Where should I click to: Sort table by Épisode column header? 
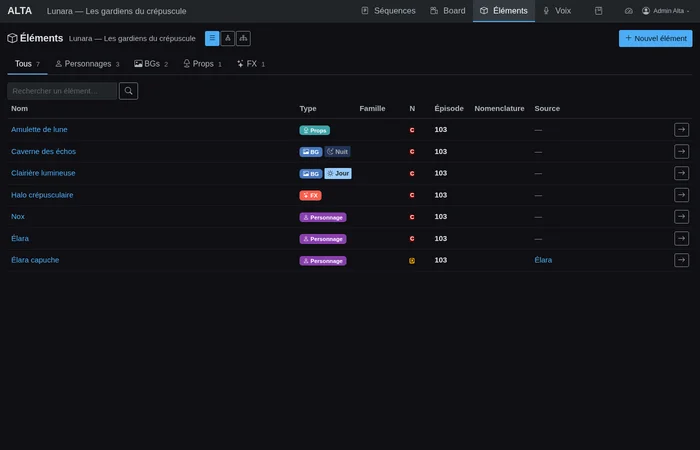click(x=448, y=108)
